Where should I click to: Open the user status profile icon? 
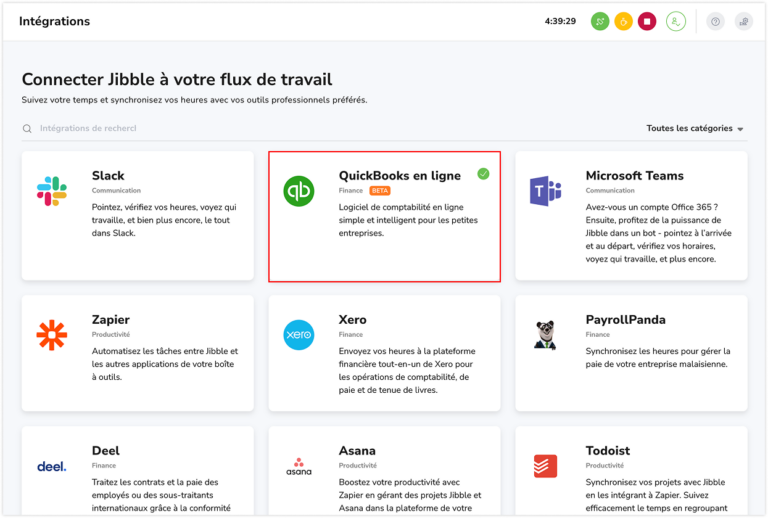coord(676,21)
